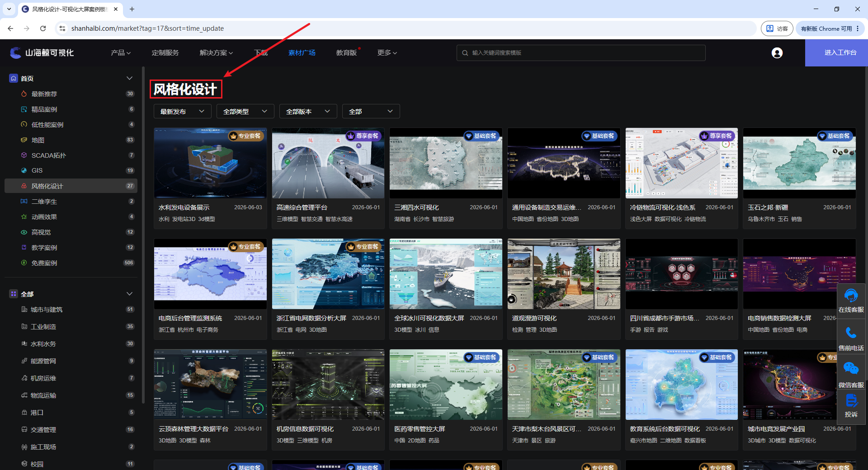
Task: Open the 定制服务 nav item
Action: pos(165,53)
